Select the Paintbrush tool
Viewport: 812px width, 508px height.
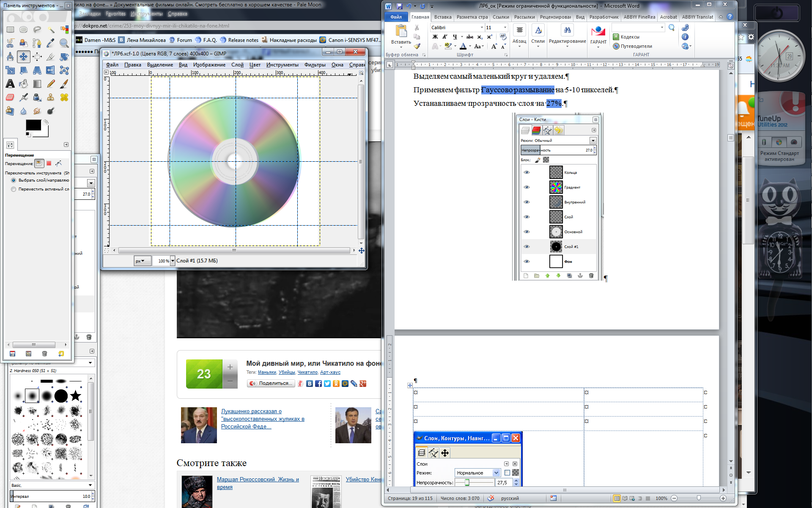click(x=64, y=84)
